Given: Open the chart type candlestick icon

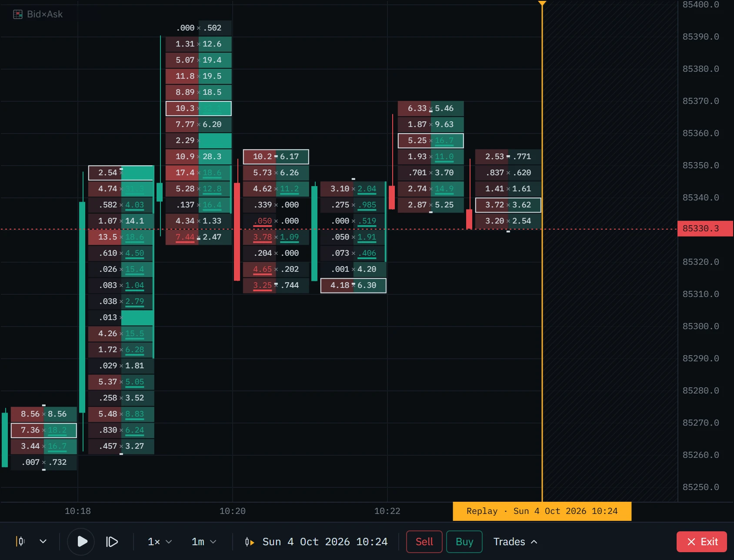Looking at the screenshot, I should point(20,541).
